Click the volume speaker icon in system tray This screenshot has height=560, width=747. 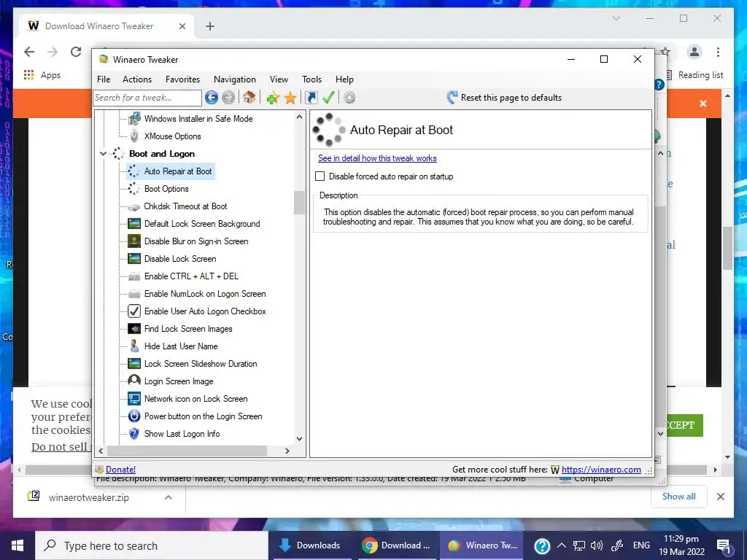point(596,545)
